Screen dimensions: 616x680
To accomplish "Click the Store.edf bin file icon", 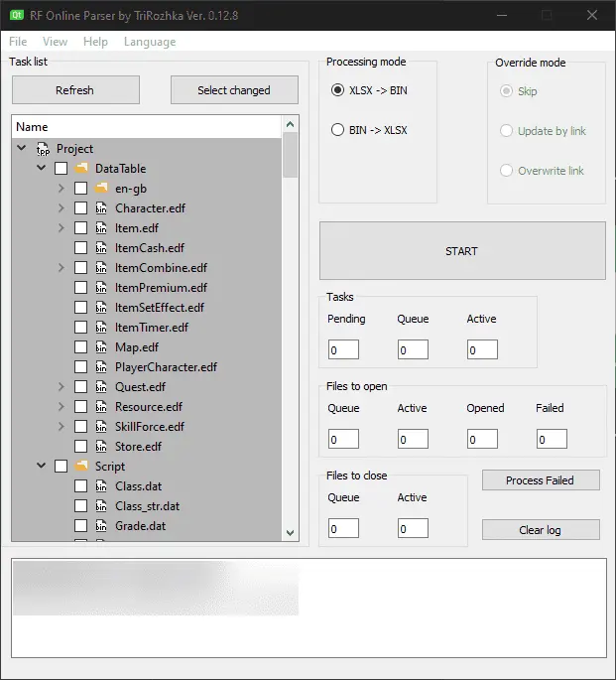I will coord(101,447).
